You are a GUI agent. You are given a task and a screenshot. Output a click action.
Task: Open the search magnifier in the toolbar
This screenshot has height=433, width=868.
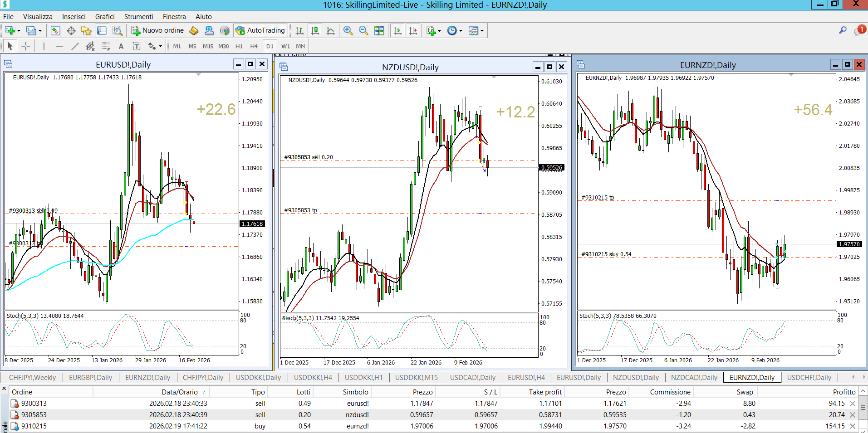(x=843, y=30)
